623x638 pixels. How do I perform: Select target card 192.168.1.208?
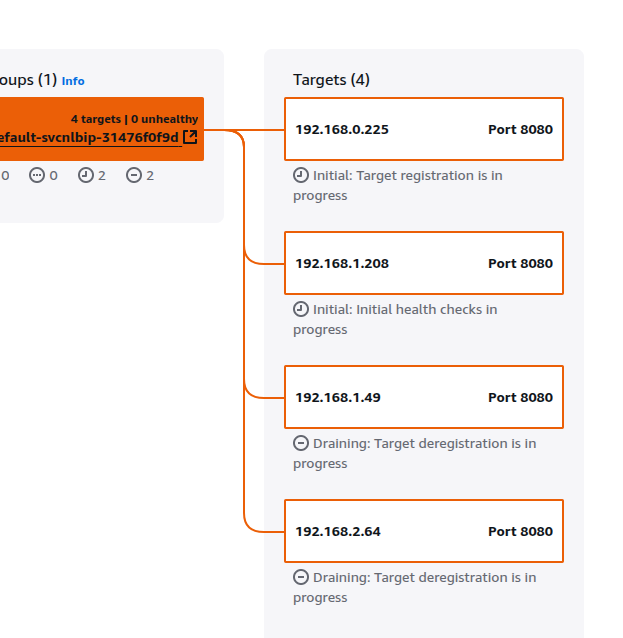pyautogui.click(x=424, y=263)
